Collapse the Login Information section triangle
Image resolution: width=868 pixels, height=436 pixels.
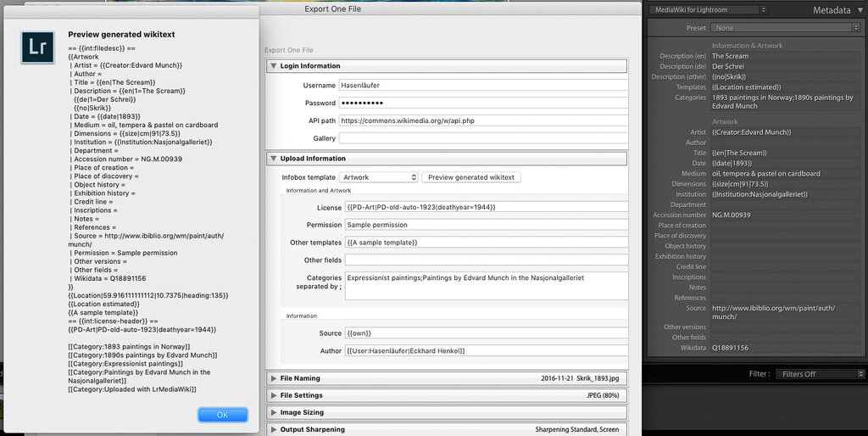click(274, 66)
